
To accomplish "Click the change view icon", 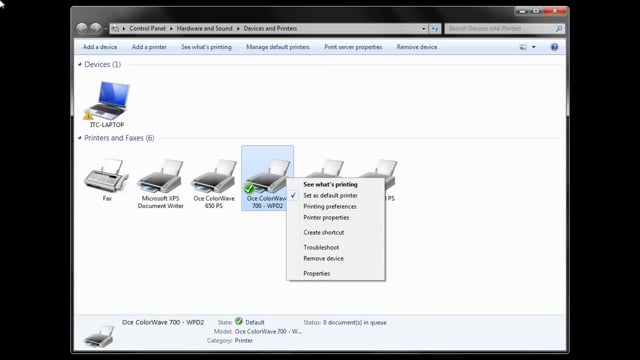I will (x=523, y=47).
